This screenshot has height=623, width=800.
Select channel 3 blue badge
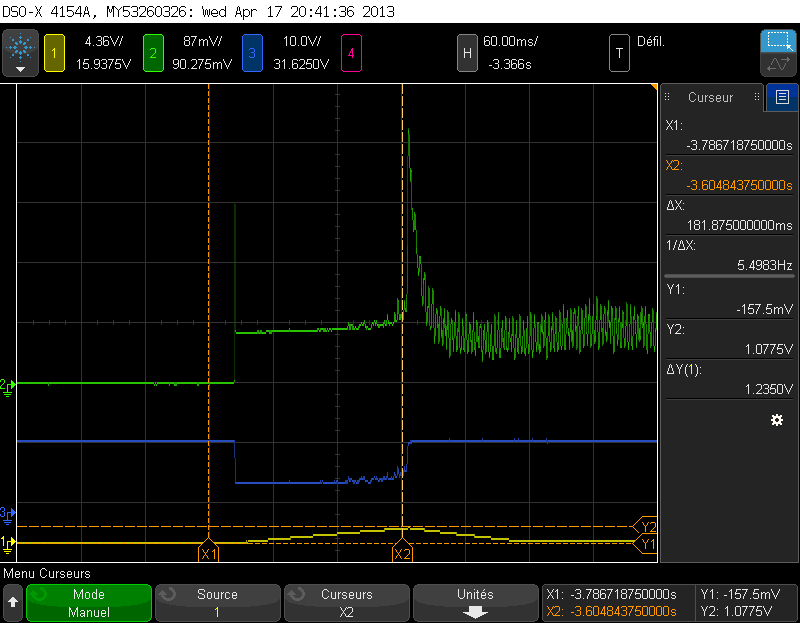pyautogui.click(x=252, y=53)
